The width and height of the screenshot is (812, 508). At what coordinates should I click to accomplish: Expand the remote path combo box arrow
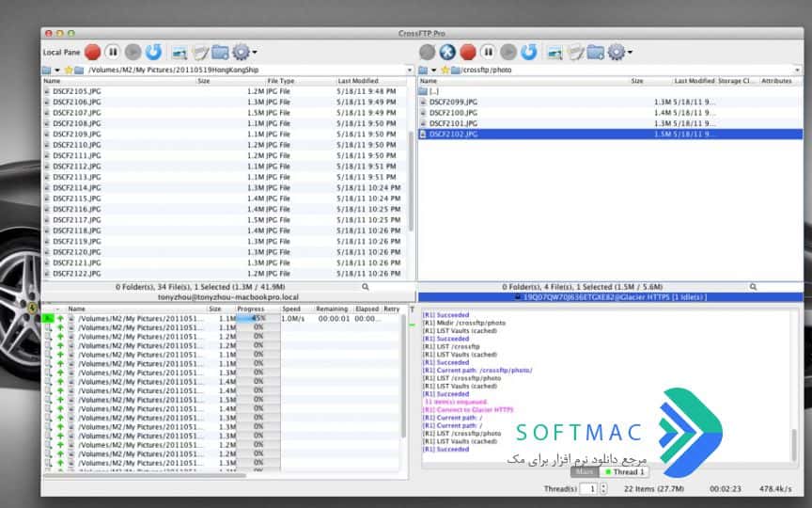pyautogui.click(x=798, y=70)
